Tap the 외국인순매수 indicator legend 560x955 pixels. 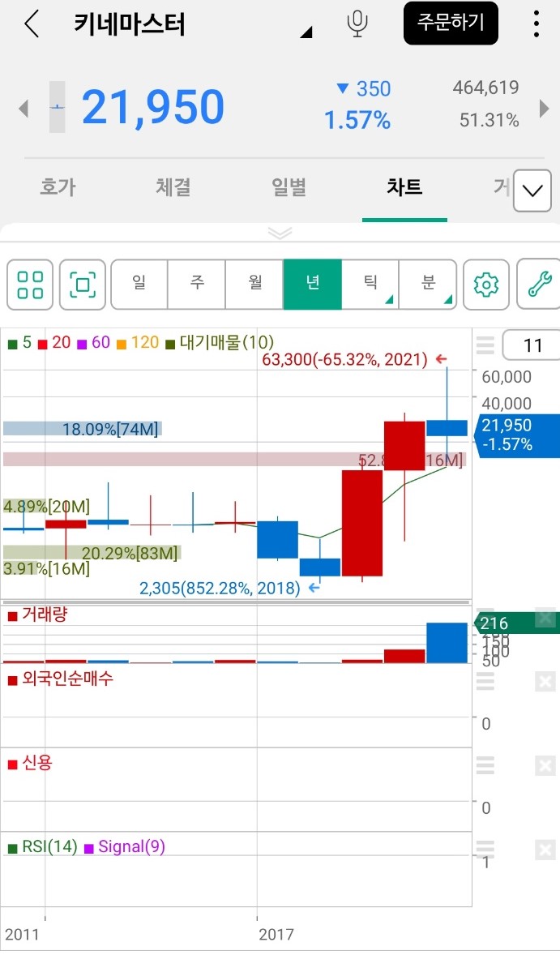[x=60, y=679]
